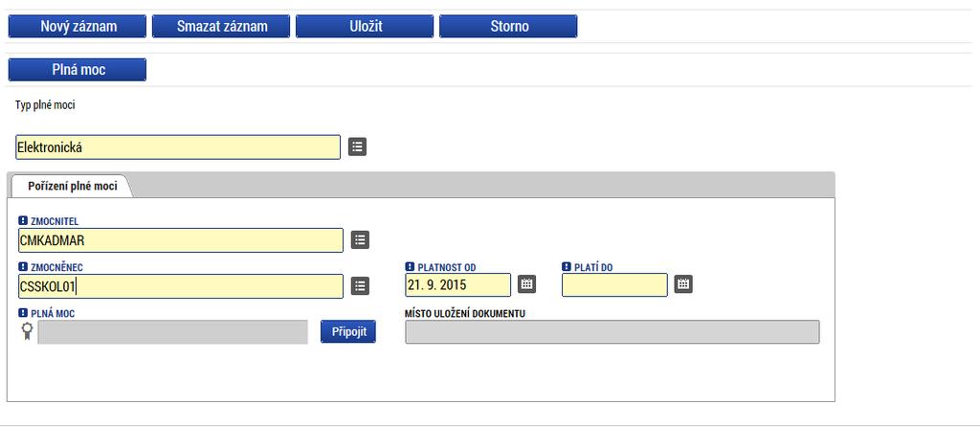The height and width of the screenshot is (427, 980).
Task: Open calendar for Platnost od date
Action: pos(527,283)
